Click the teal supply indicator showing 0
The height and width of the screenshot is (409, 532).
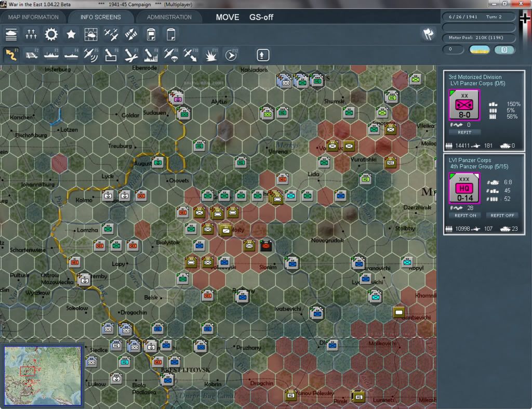(x=504, y=50)
